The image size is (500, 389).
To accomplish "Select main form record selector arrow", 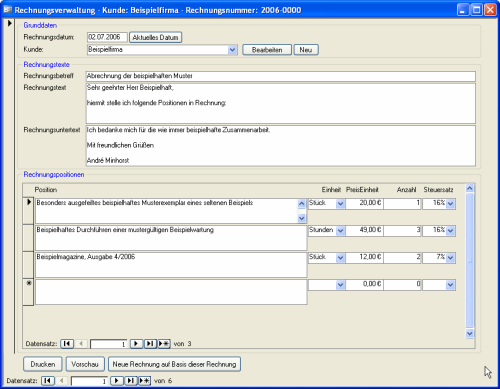I will point(10,23).
